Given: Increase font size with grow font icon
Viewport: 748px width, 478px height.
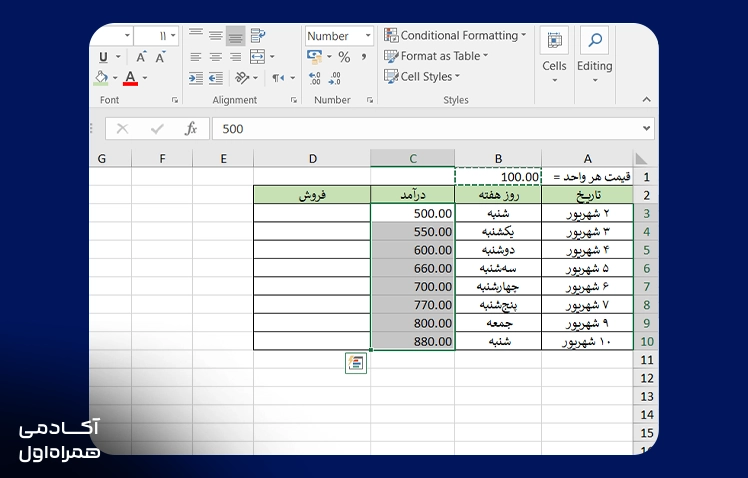Looking at the screenshot, I should (x=141, y=57).
